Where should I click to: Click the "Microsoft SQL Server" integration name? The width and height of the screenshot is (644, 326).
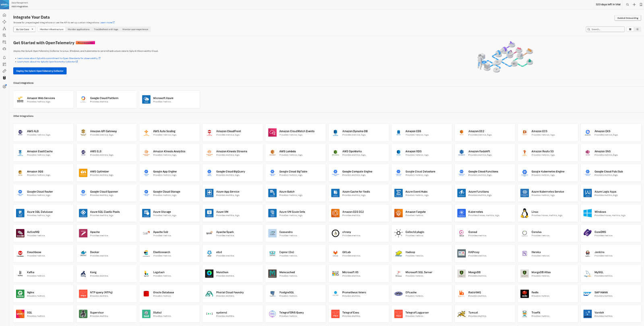tap(419, 273)
